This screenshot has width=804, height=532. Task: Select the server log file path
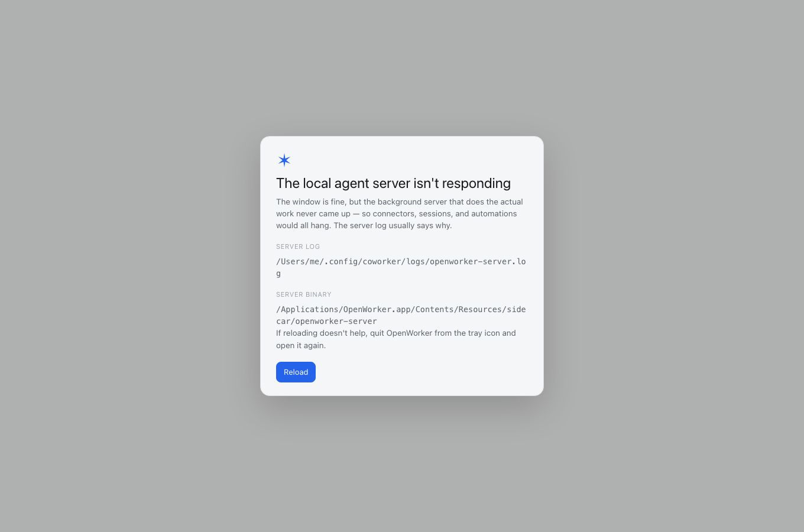pyautogui.click(x=401, y=267)
